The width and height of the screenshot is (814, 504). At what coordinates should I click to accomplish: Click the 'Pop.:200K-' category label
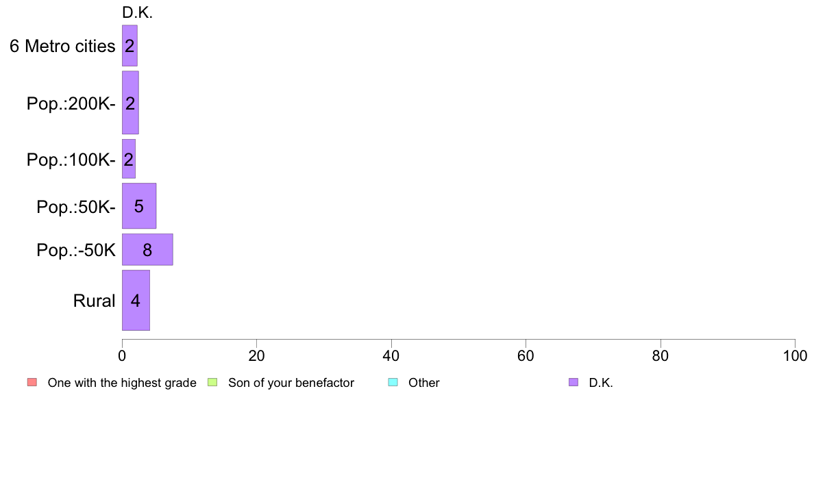click(x=71, y=104)
